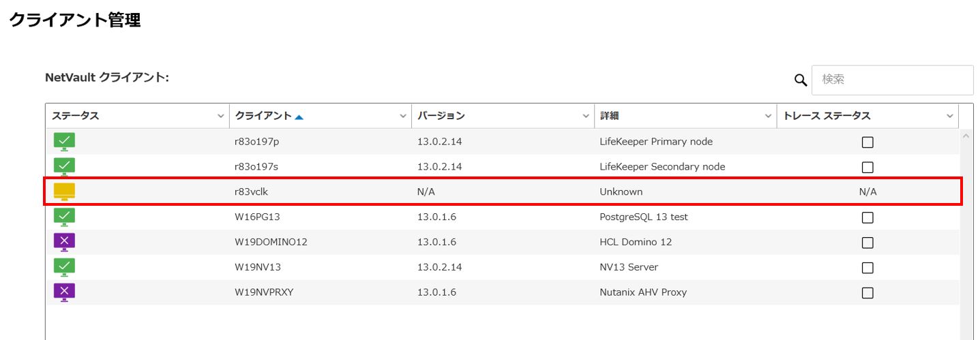The width and height of the screenshot is (980, 340).
Task: Click the green status icon for r83o197p
Action: pyautogui.click(x=64, y=142)
